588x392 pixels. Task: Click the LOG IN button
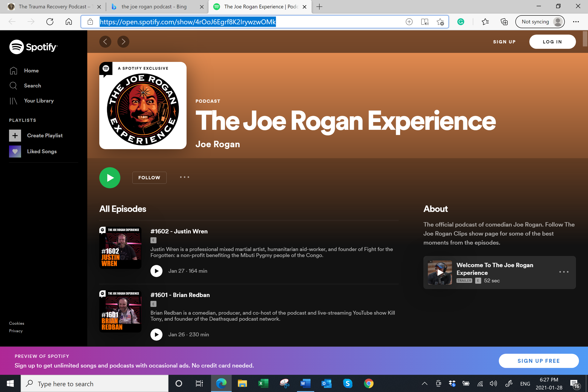(x=552, y=42)
